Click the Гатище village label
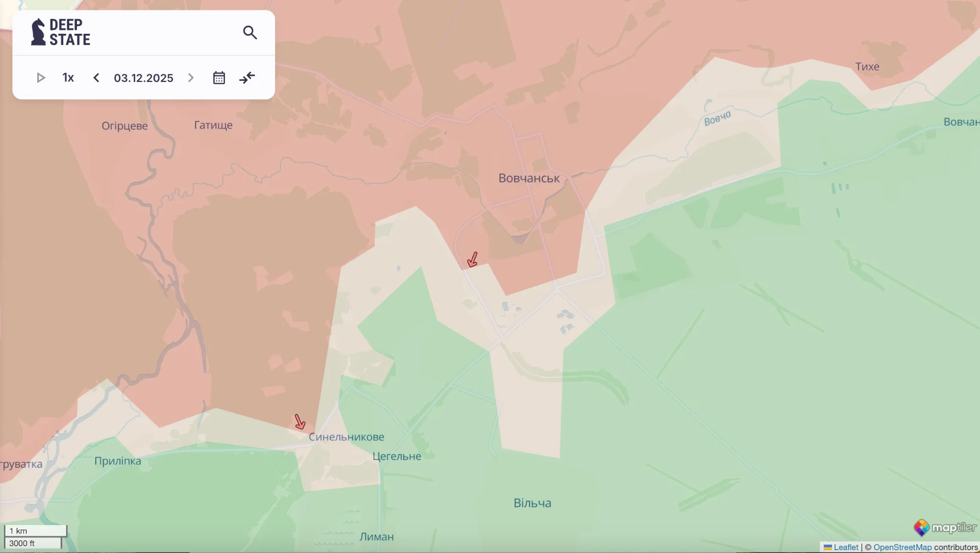 [213, 125]
